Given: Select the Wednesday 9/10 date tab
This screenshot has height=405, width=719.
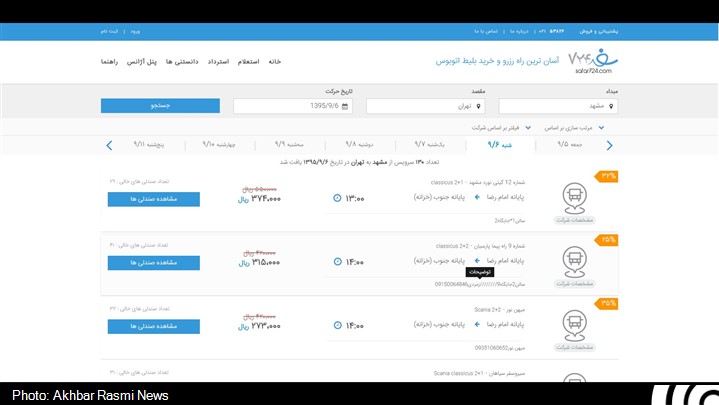Looking at the screenshot, I should pyautogui.click(x=219, y=144).
